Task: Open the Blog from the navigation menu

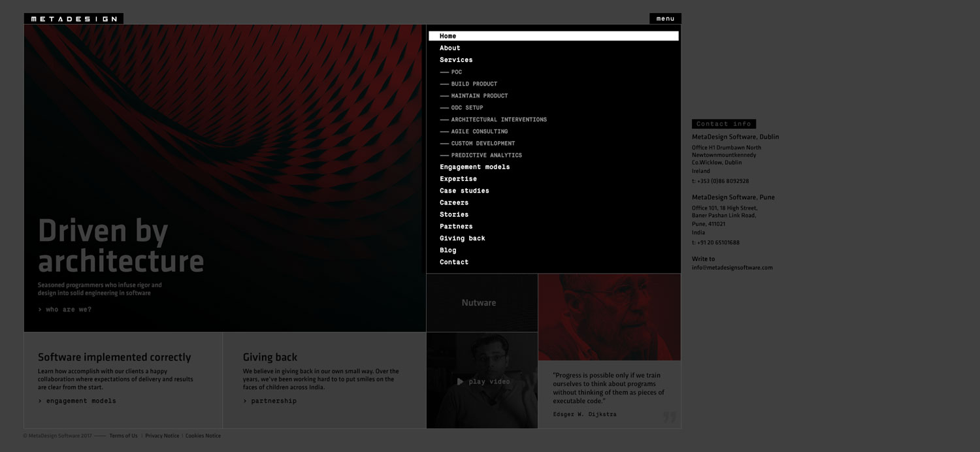Action: [x=448, y=250]
